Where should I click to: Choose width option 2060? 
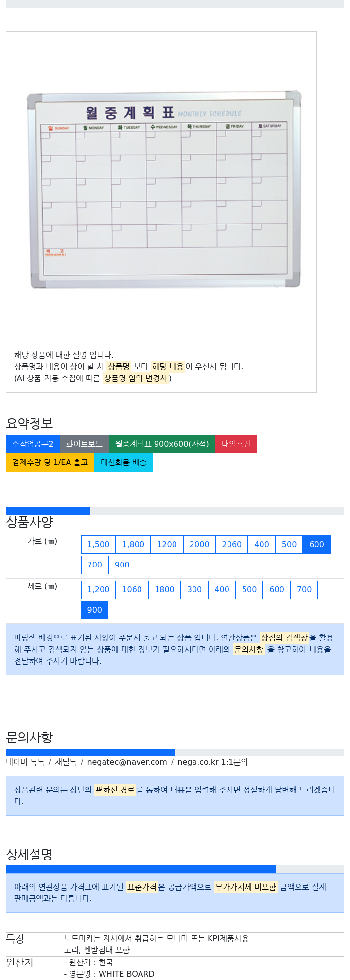[231, 544]
